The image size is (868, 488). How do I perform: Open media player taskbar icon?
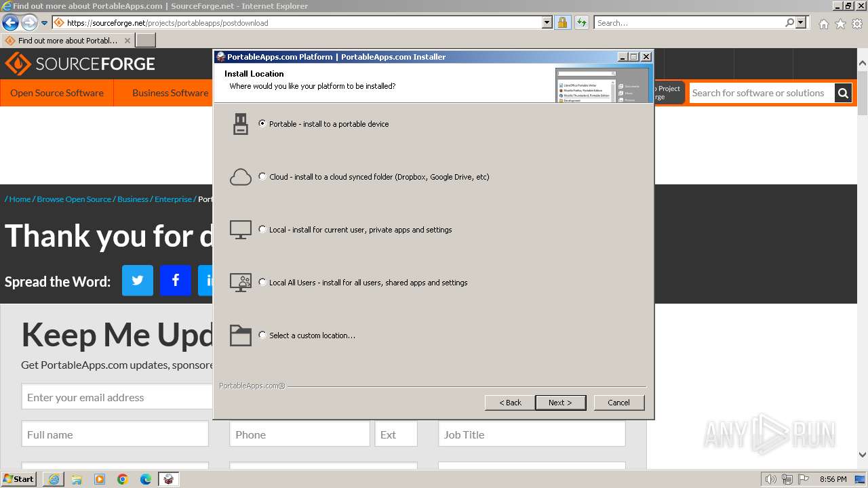[100, 479]
